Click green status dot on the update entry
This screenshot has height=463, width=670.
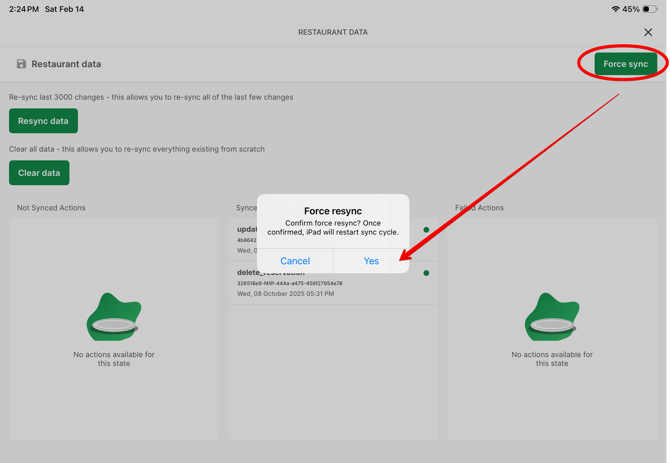coord(426,230)
